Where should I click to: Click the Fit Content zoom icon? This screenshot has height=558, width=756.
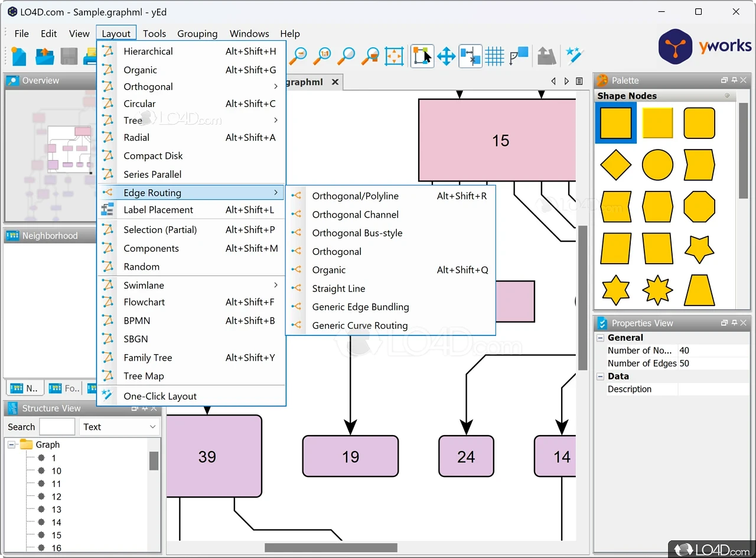(394, 56)
